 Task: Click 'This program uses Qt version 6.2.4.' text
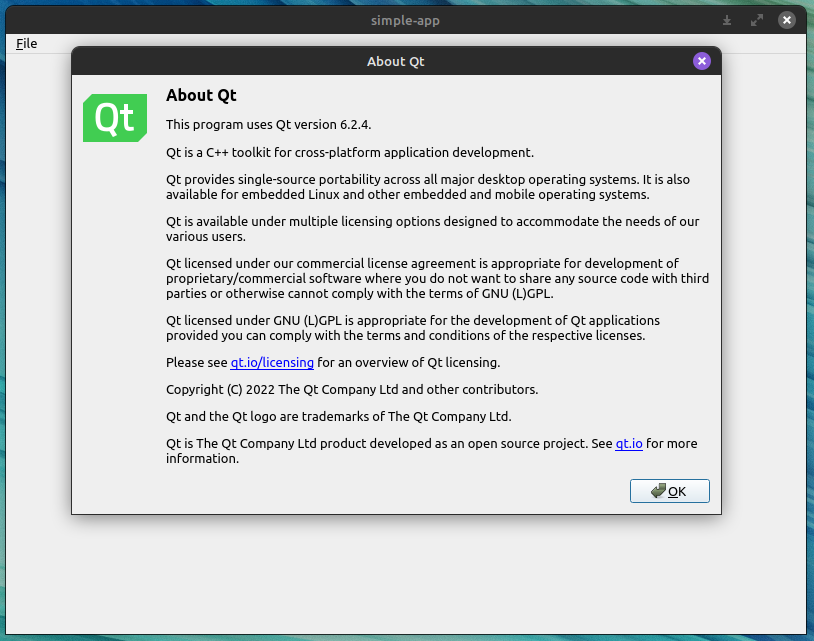(268, 125)
